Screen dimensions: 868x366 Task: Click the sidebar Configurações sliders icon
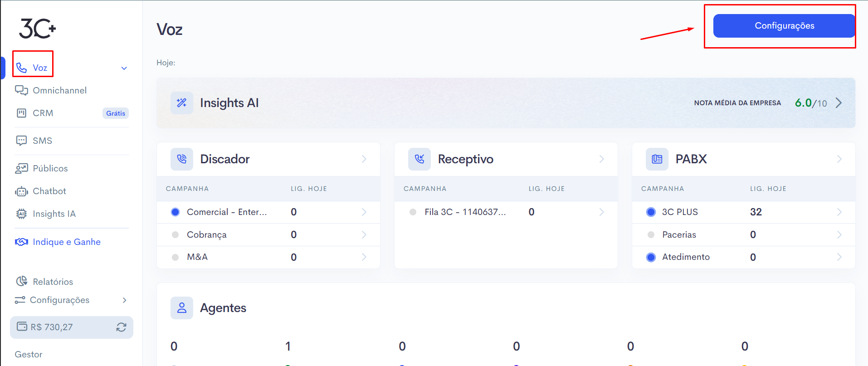(x=20, y=300)
